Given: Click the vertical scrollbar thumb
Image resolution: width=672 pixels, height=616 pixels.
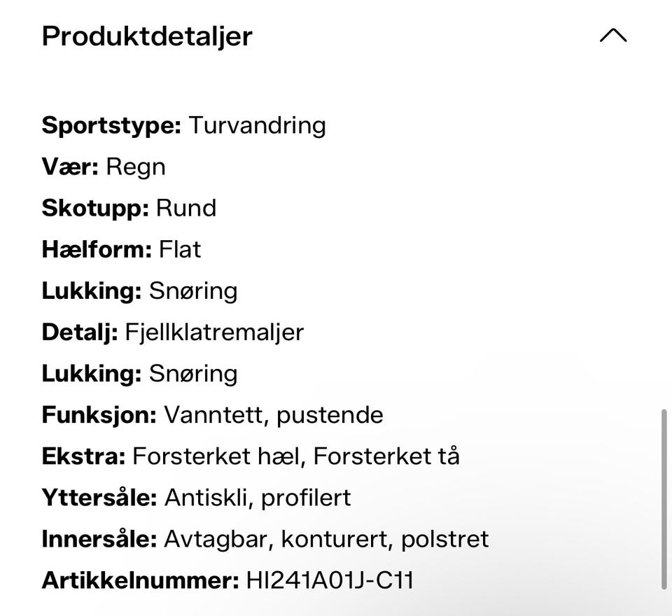Looking at the screenshot, I should (x=664, y=500).
